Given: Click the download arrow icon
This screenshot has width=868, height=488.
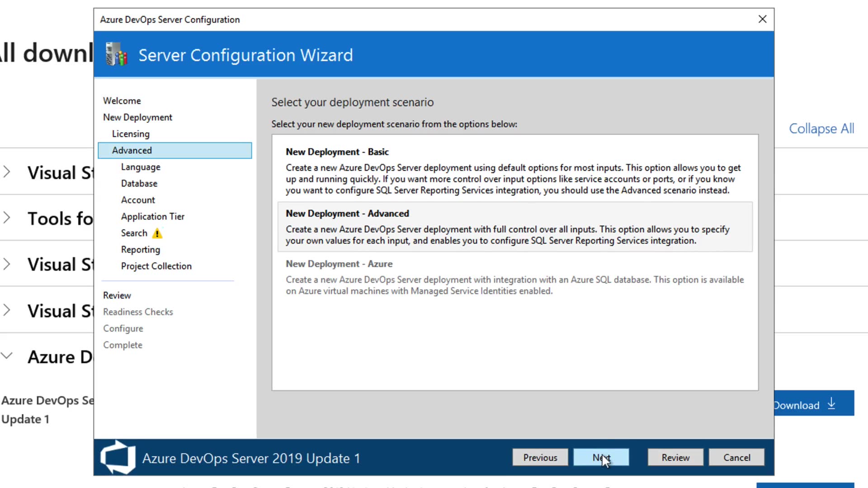Looking at the screenshot, I should coord(831,404).
